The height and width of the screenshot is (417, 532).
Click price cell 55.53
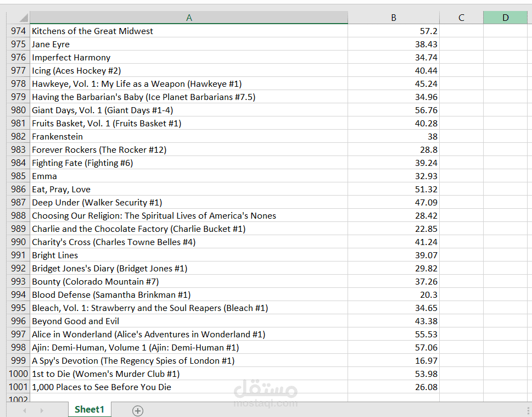pyautogui.click(x=394, y=334)
